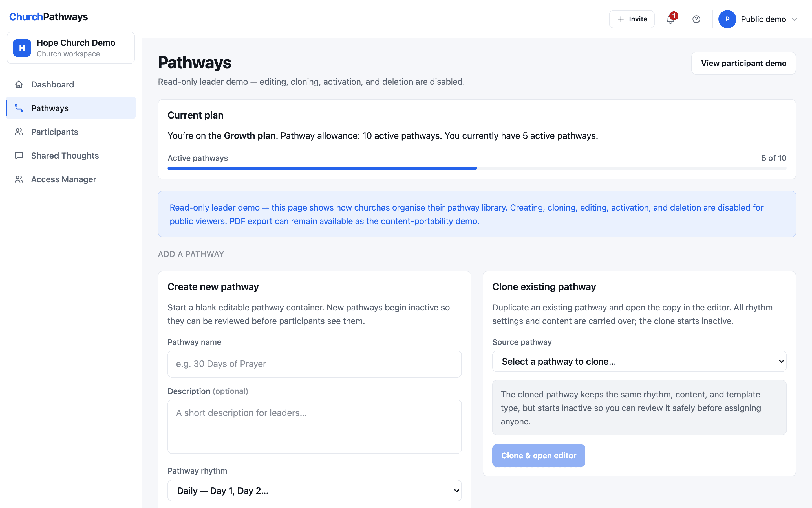Click the Description text area
Viewport: 812px width, 508px height.
[x=314, y=426]
